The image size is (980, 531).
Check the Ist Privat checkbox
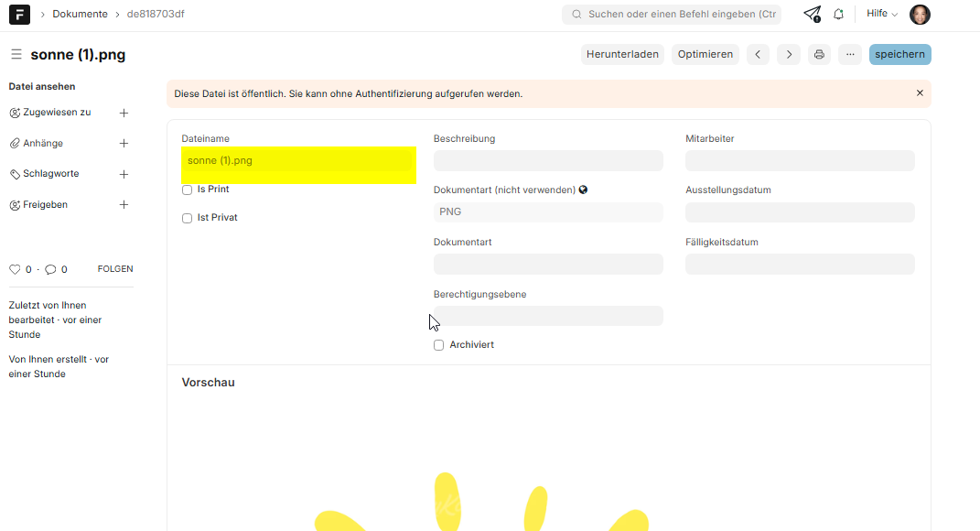[188, 219]
